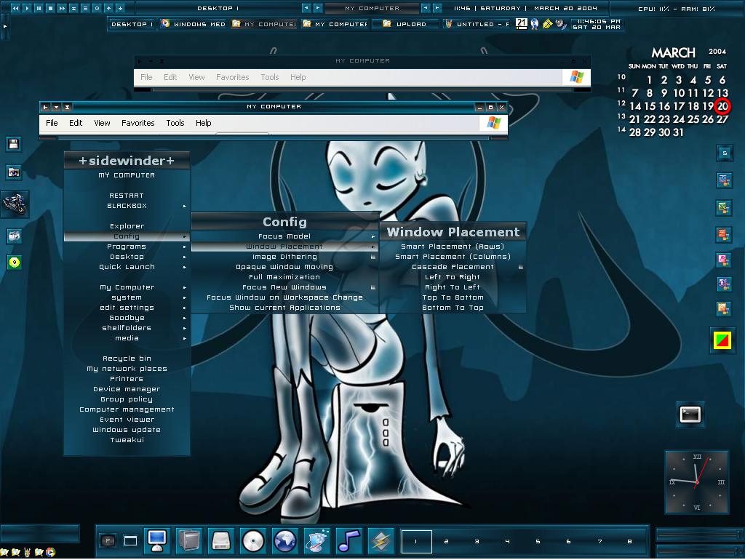745x560 pixels.
Task: Open the gray tower computer dock icon
Action: click(x=189, y=540)
